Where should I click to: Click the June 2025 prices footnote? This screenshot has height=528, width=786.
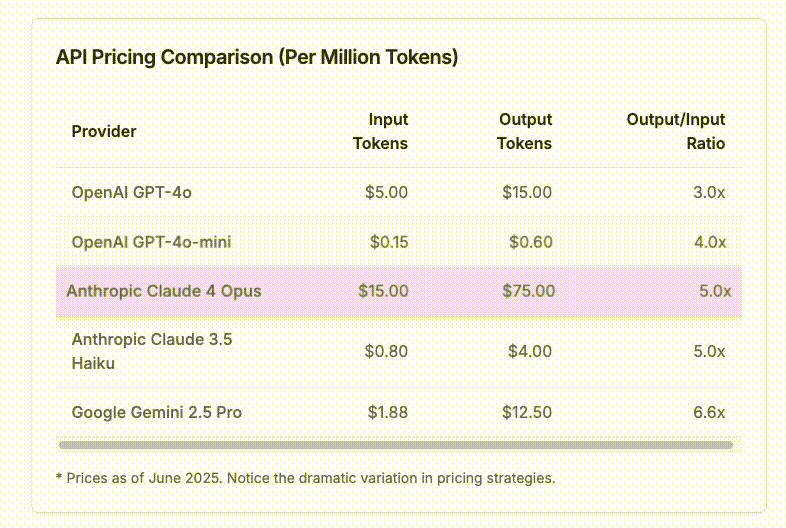305,478
